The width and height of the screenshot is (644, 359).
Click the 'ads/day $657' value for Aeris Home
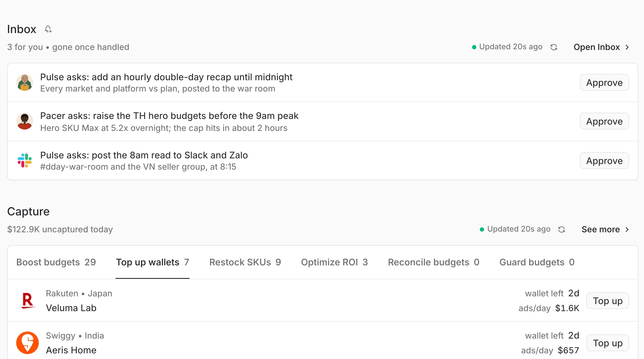coord(550,350)
